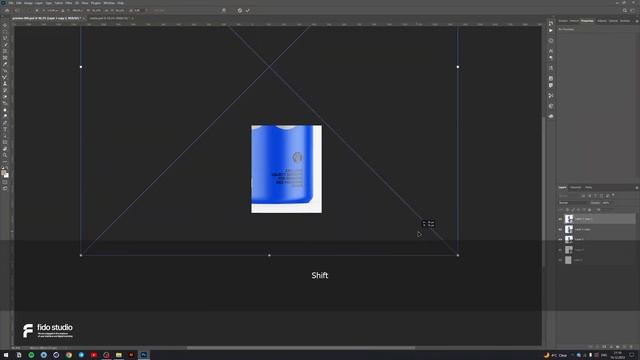This screenshot has height=360, width=640.
Task: Open the Photoshop search icon
Action: [x=624, y=10]
